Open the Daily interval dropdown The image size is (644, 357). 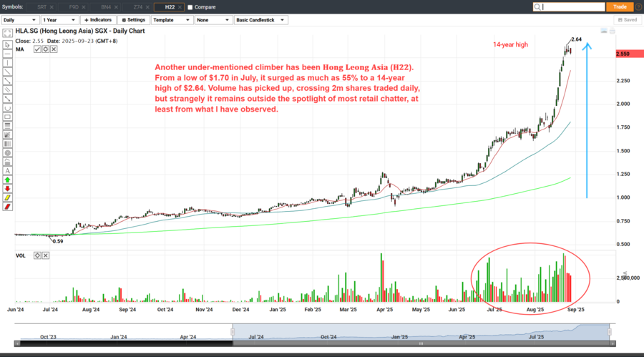pos(20,20)
